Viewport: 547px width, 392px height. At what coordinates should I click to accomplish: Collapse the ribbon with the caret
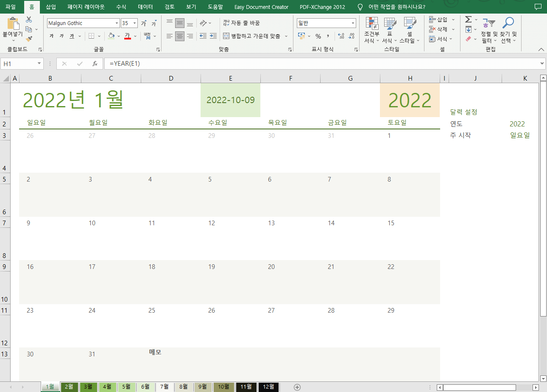(541, 50)
